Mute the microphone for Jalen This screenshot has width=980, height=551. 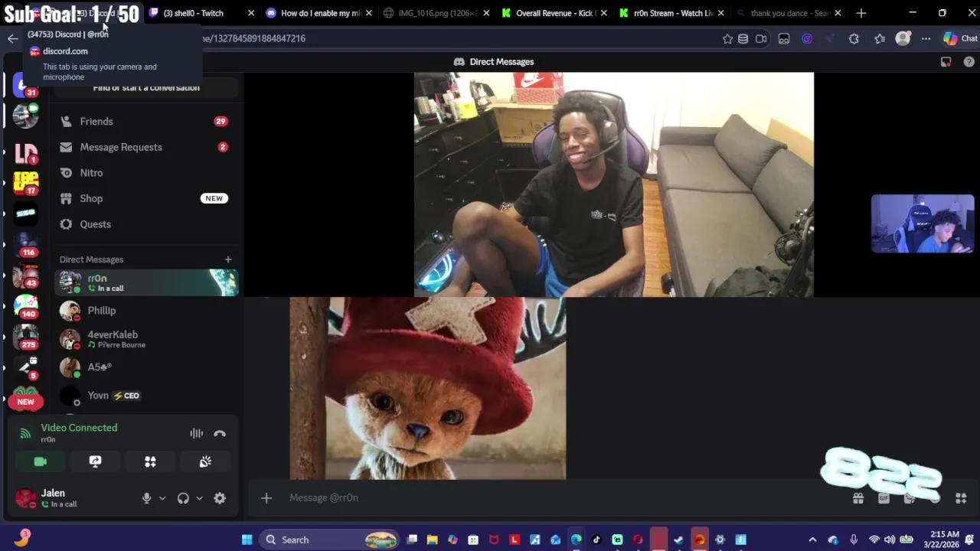146,498
